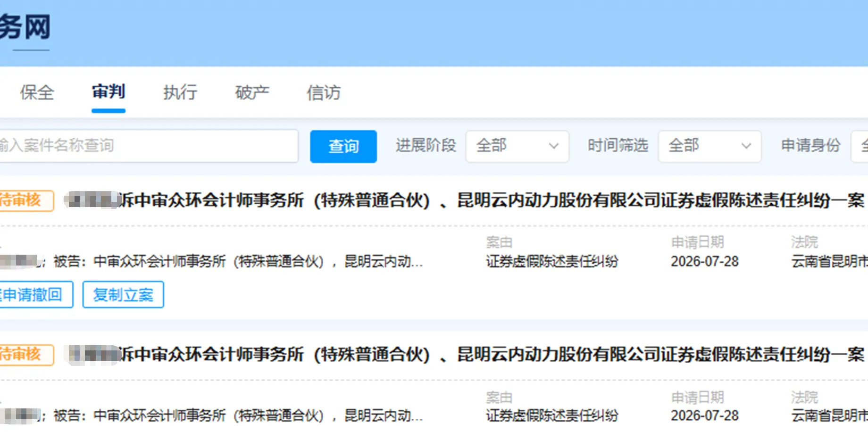
Task: Click second case's 云南省昆明市 court text
Action: click(x=830, y=415)
